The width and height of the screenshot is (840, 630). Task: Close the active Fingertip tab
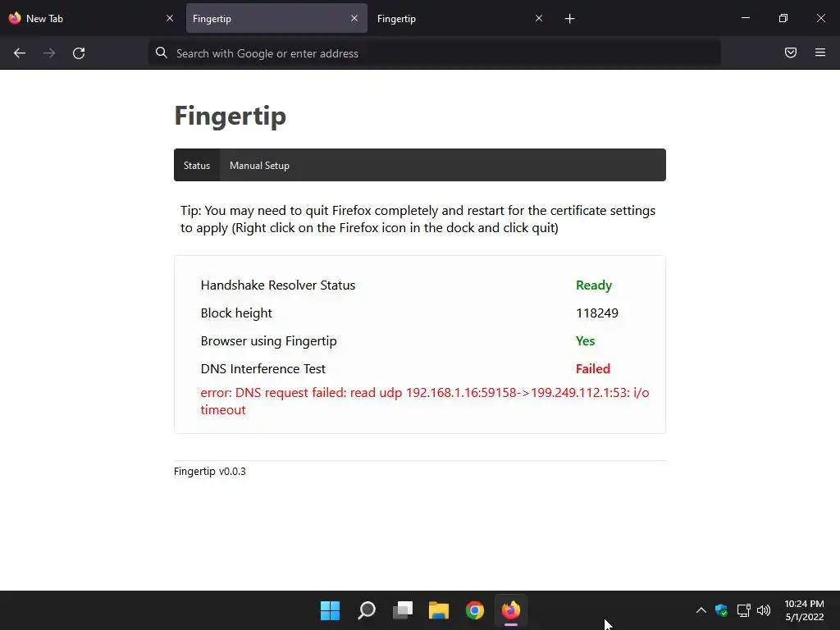pyautogui.click(x=354, y=18)
